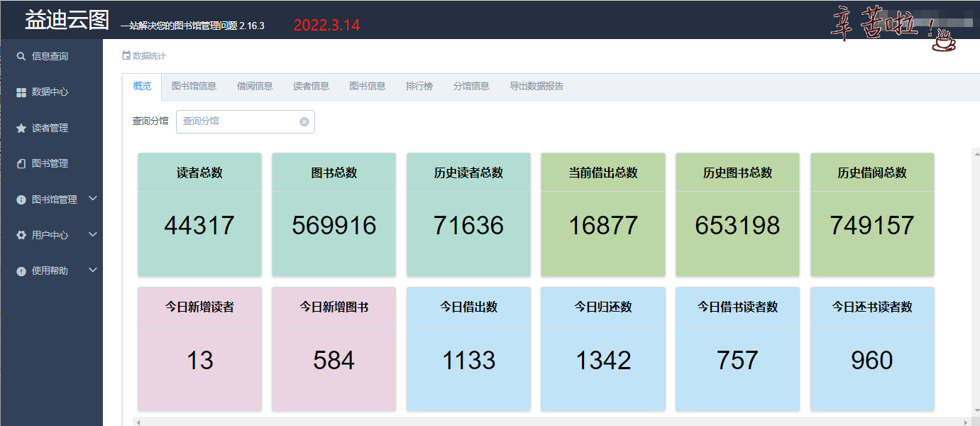Click the gear icon beside 用户中心

21,235
